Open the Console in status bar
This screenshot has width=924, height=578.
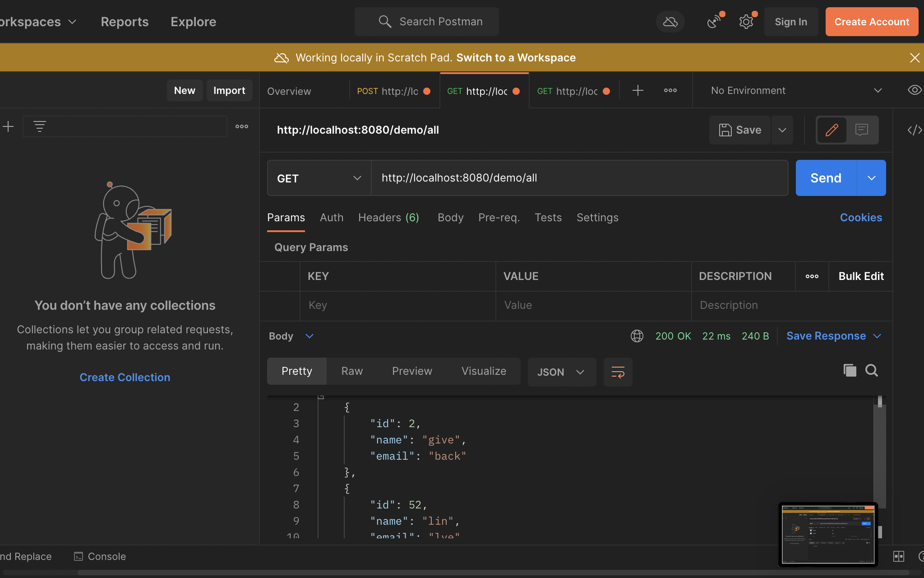pos(100,556)
